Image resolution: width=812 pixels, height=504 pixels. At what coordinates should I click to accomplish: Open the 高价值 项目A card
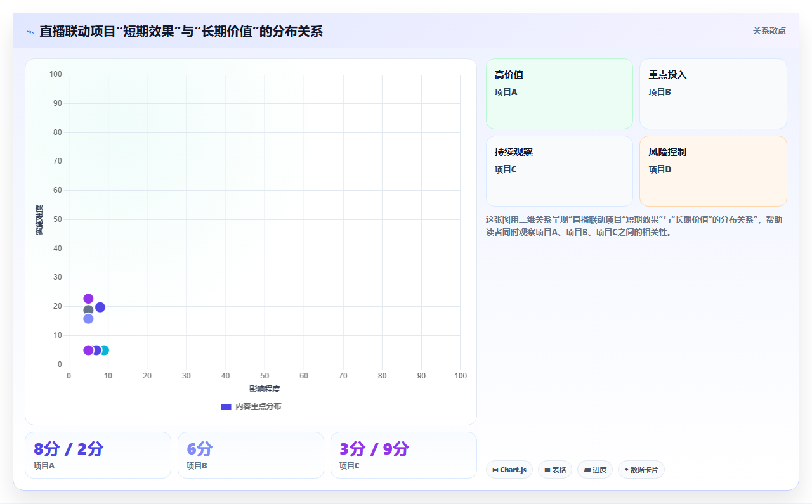[x=560, y=94]
